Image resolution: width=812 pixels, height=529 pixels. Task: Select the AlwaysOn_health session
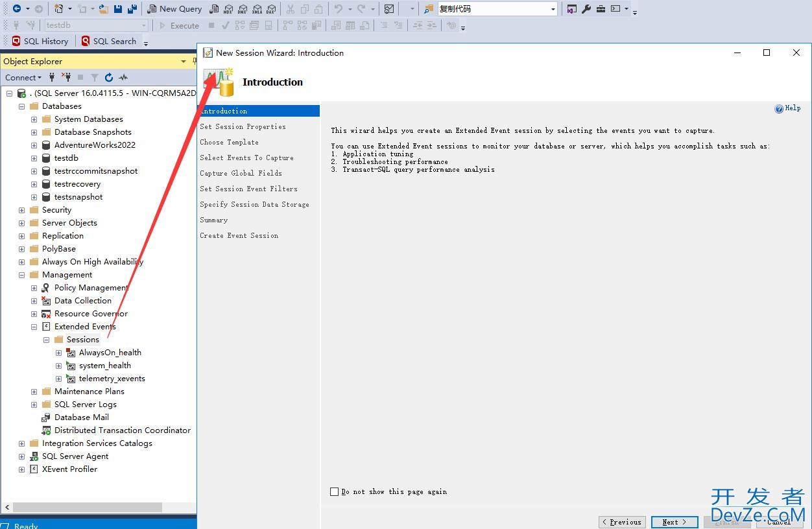coord(110,353)
